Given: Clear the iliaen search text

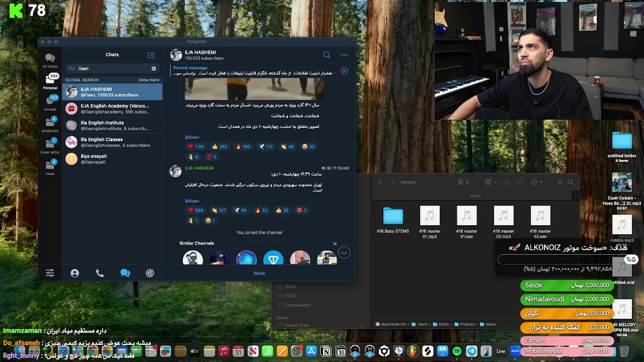Looking at the screenshot, I should pos(153,68).
